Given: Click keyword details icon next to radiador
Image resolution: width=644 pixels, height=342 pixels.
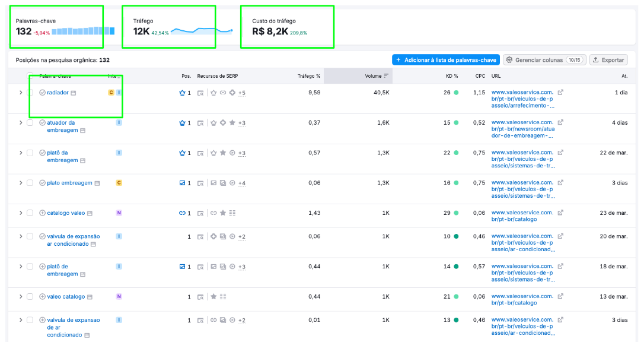Looking at the screenshot, I should pos(74,93).
